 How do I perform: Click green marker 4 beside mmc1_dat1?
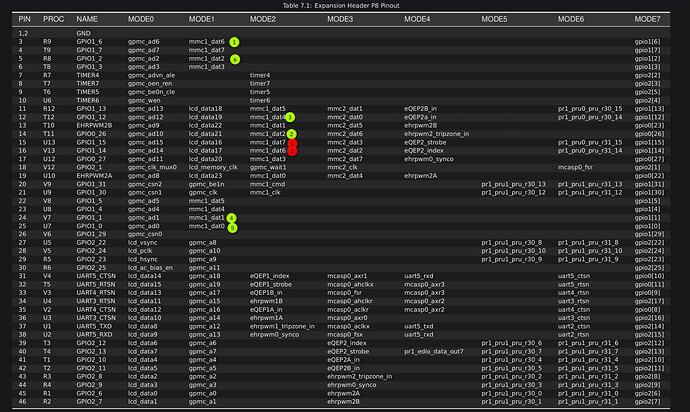[x=231, y=218]
